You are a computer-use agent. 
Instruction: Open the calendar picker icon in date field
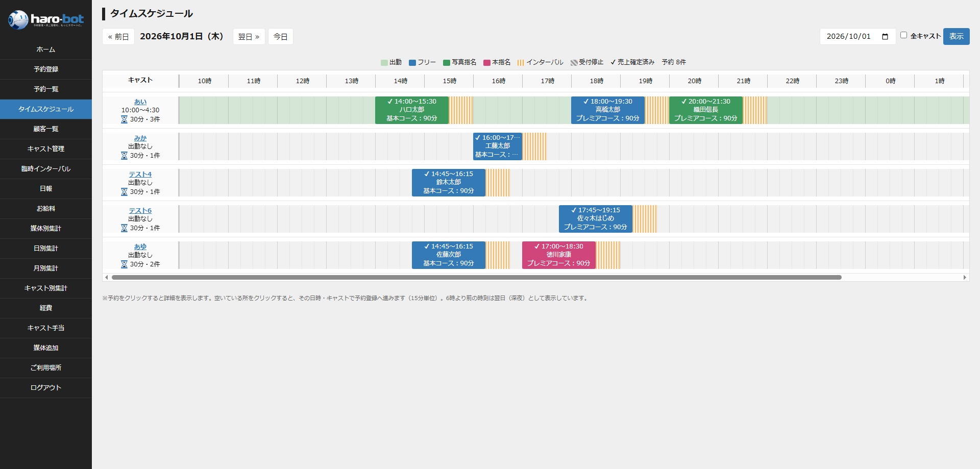click(885, 37)
